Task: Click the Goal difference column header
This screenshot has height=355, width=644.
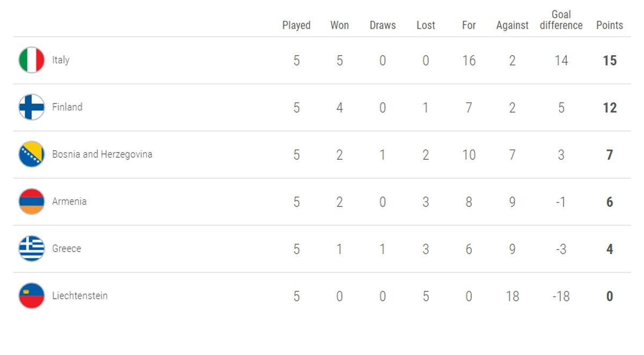Action: pyautogui.click(x=561, y=20)
